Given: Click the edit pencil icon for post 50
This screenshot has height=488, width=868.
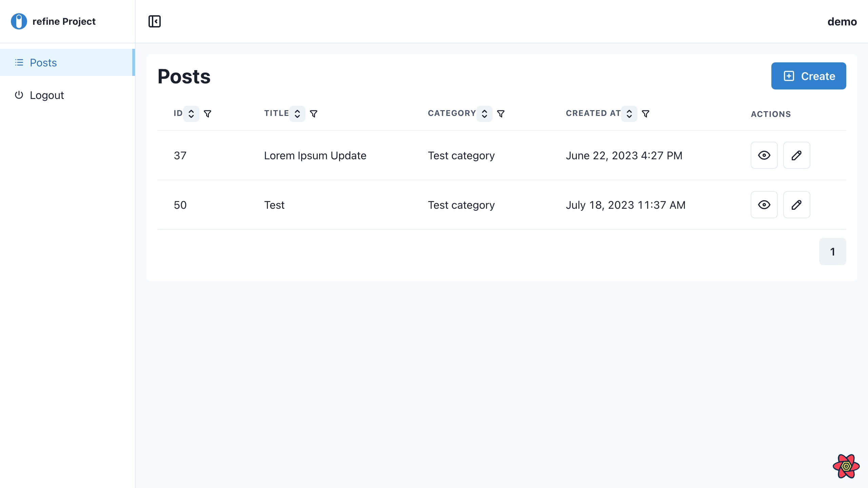Looking at the screenshot, I should [797, 204].
